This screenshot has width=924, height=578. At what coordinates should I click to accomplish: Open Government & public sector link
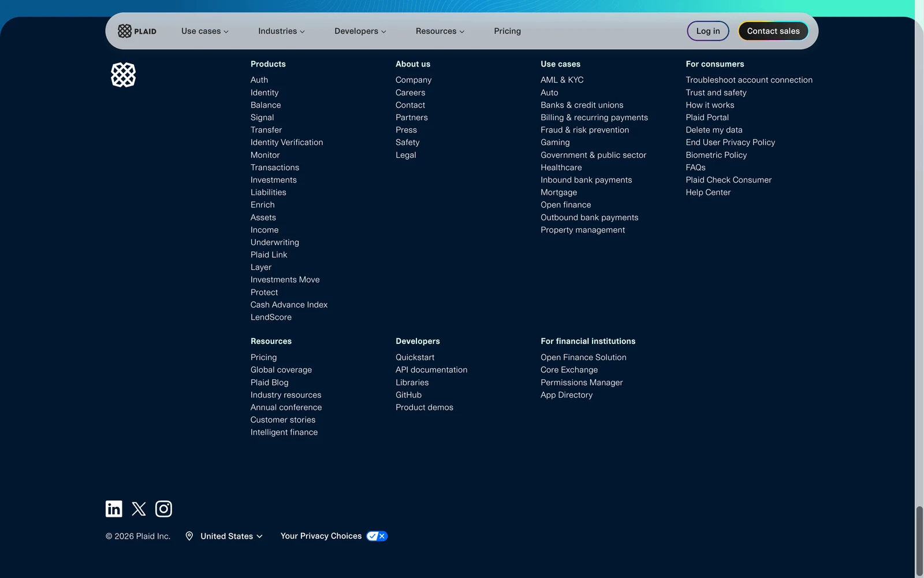pos(594,155)
